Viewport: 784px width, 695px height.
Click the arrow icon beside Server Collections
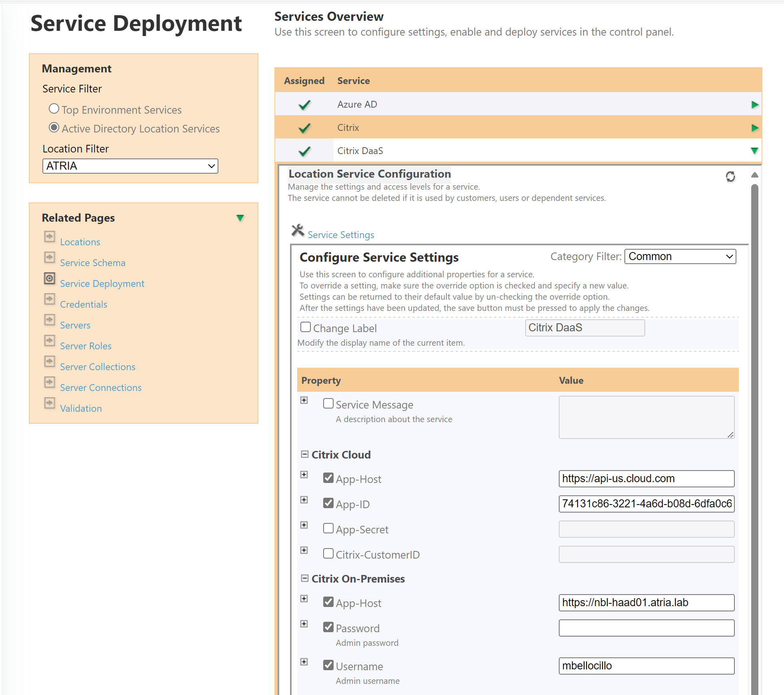click(x=50, y=361)
